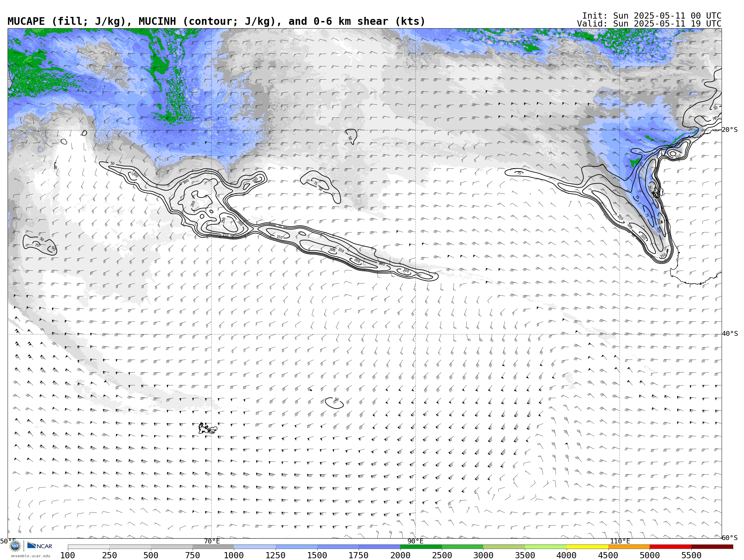
Task: Click the colorbar label 2000
Action: tap(400, 556)
